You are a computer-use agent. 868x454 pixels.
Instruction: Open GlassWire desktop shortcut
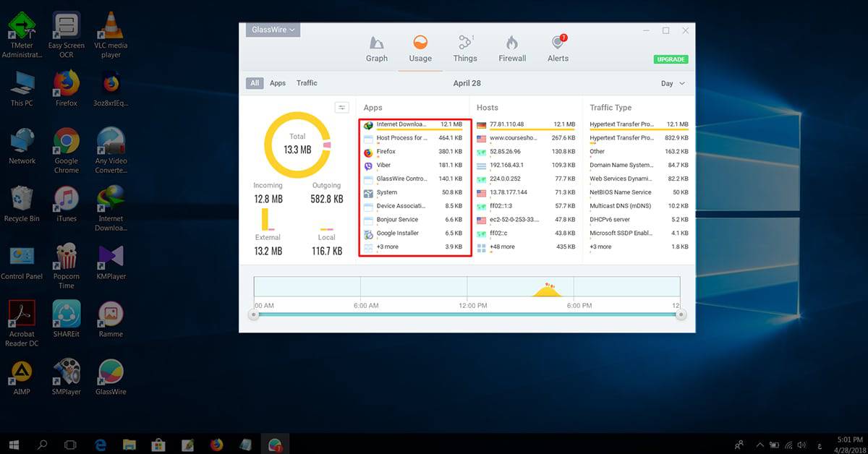pos(111,377)
